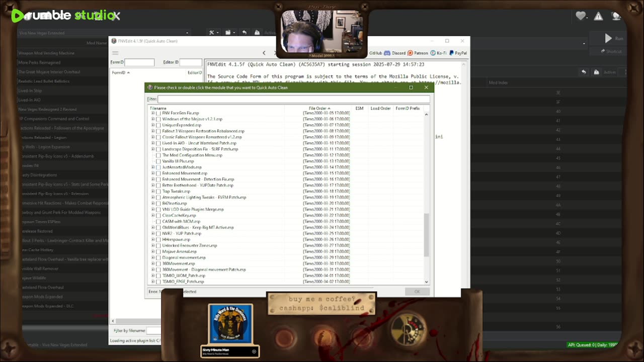This screenshot has height=362, width=644.
Task: Select Diagonal movement.esp filename
Action: (184, 258)
